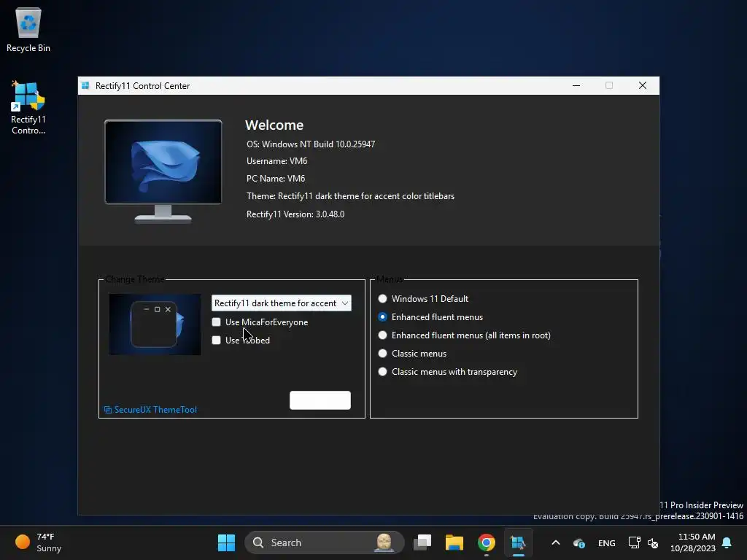Image resolution: width=747 pixels, height=560 pixels.
Task: Select the Windows 11 Default menus option
Action: (382, 299)
